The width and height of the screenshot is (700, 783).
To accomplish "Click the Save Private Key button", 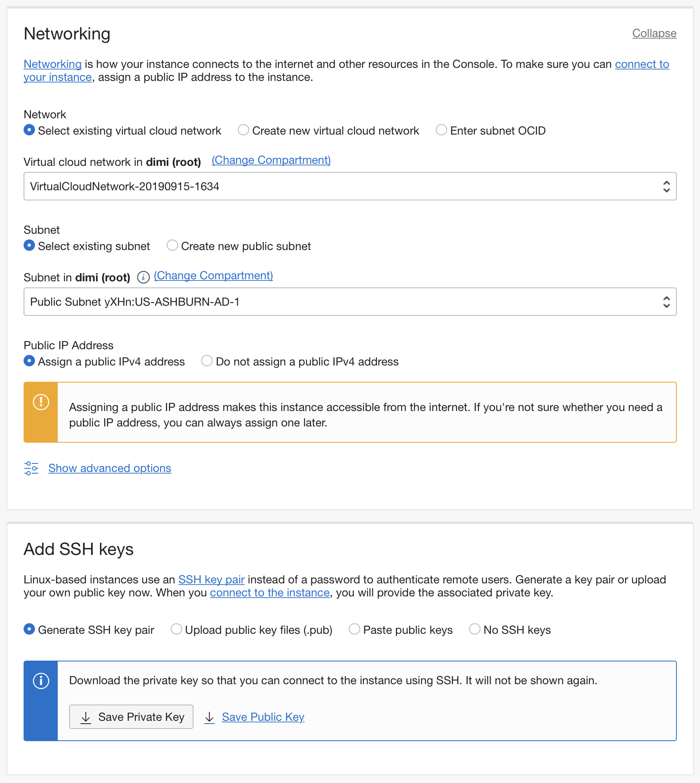I will (x=131, y=717).
